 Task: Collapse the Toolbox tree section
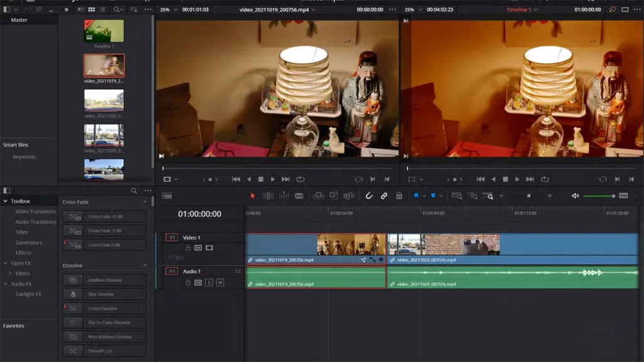5,201
